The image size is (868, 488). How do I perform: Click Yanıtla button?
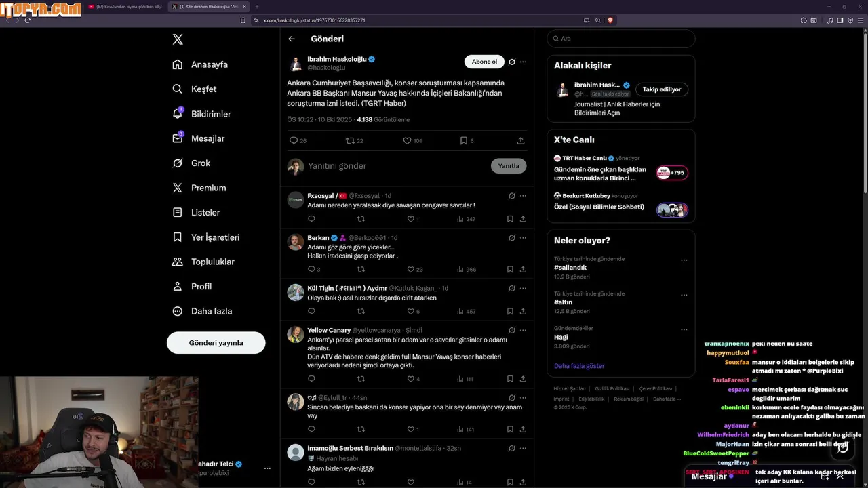[x=509, y=166]
